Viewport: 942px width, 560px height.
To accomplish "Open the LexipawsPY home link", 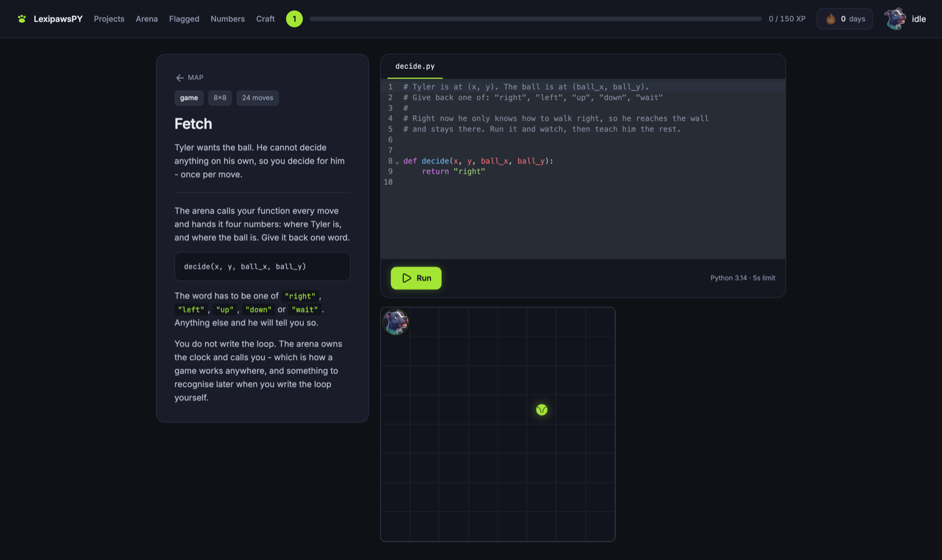I will click(x=58, y=19).
